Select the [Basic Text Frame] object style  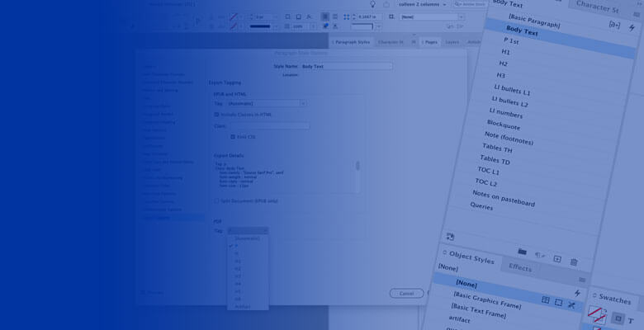click(x=479, y=310)
